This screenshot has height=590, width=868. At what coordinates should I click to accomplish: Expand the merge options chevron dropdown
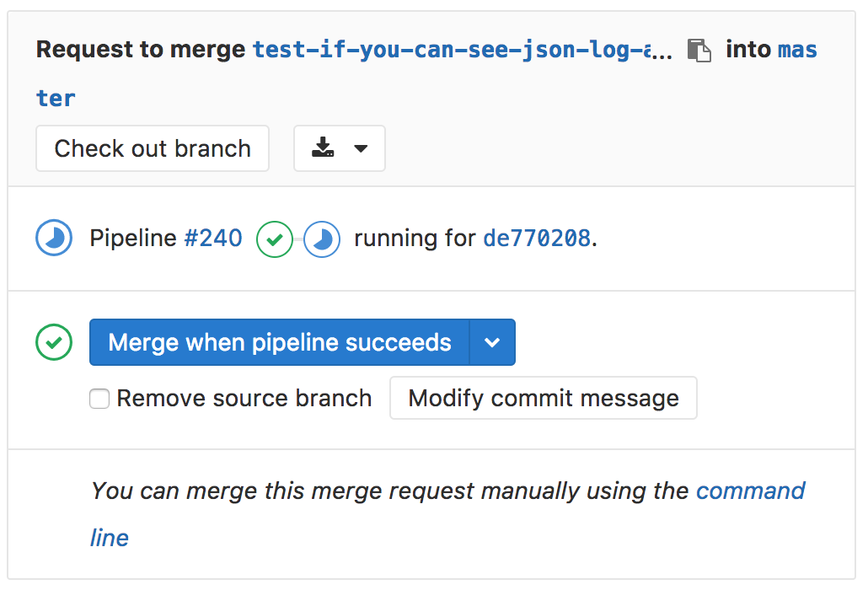pyautogui.click(x=492, y=342)
